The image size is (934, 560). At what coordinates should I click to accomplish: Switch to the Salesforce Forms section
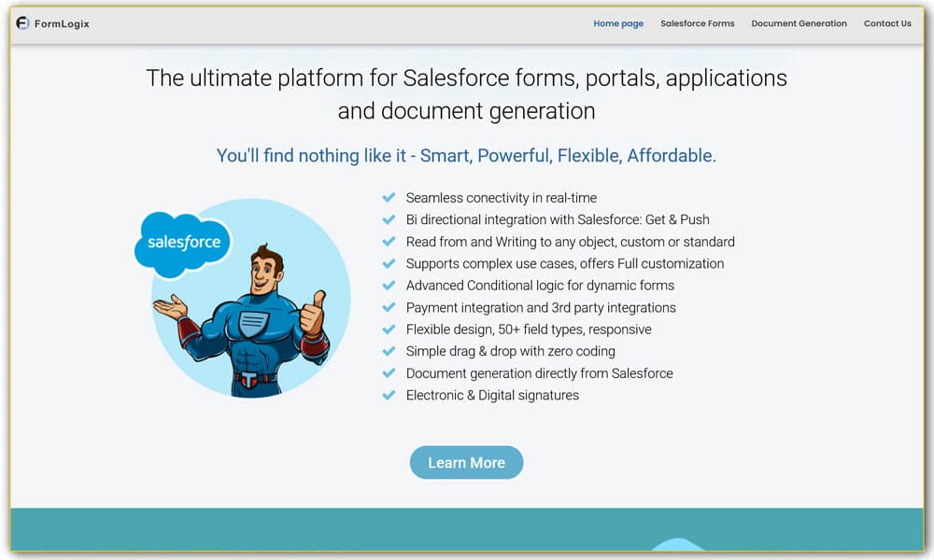[x=697, y=23]
